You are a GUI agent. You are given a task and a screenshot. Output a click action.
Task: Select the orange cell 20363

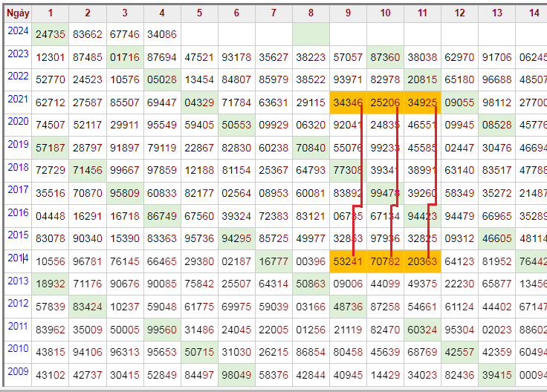422,261
